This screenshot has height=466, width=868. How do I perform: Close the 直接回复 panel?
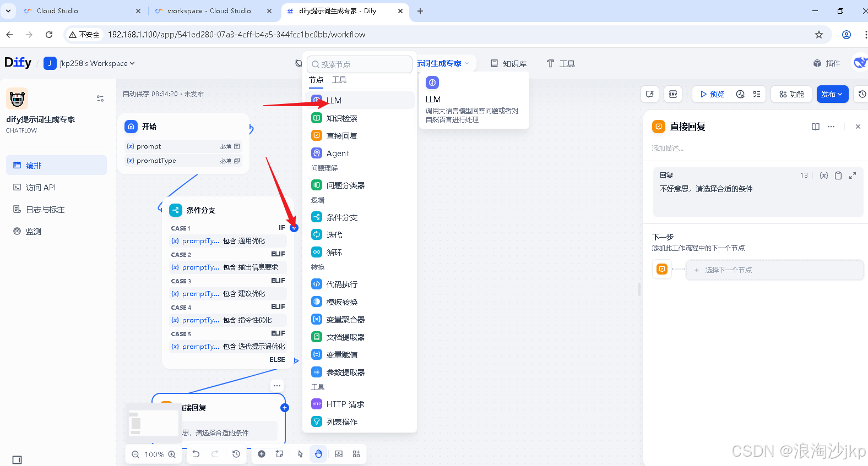click(x=858, y=127)
